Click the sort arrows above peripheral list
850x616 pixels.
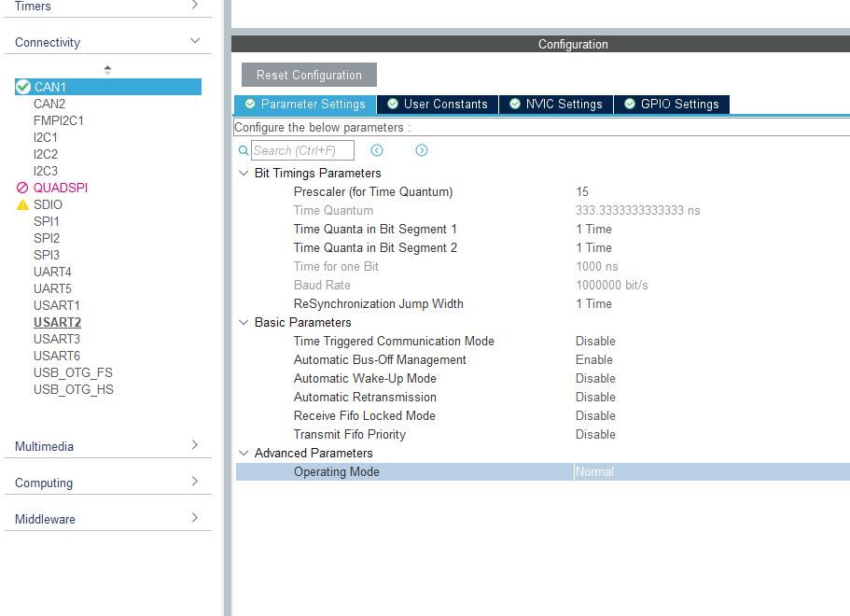point(107,70)
